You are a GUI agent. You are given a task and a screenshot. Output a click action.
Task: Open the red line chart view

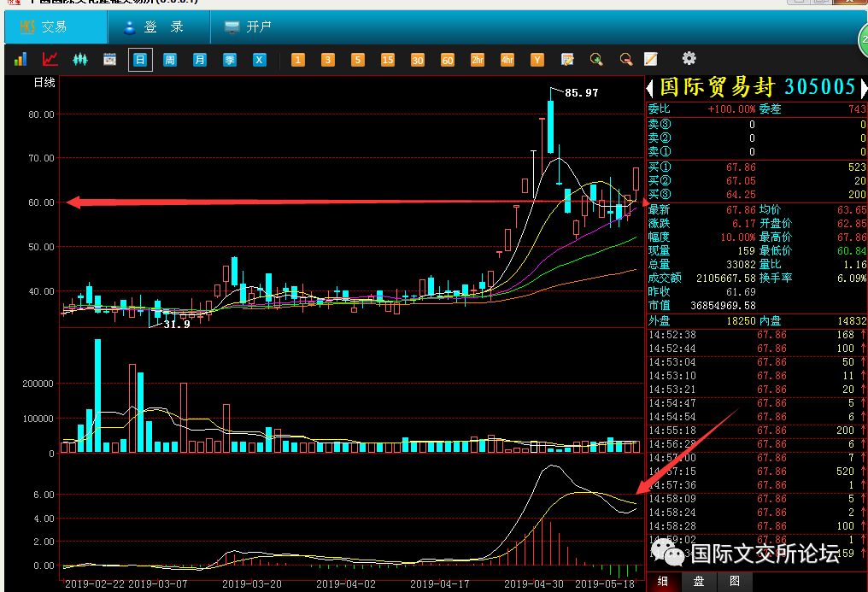[50, 59]
